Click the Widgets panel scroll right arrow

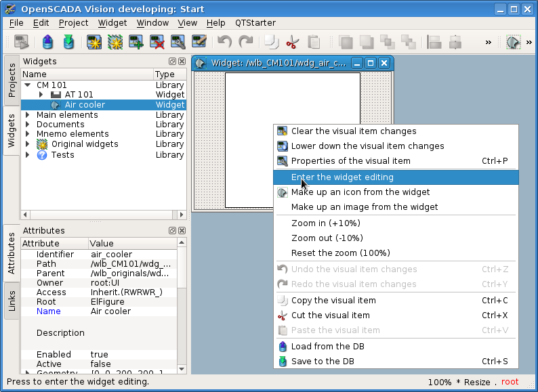pyautogui.click(x=182, y=215)
